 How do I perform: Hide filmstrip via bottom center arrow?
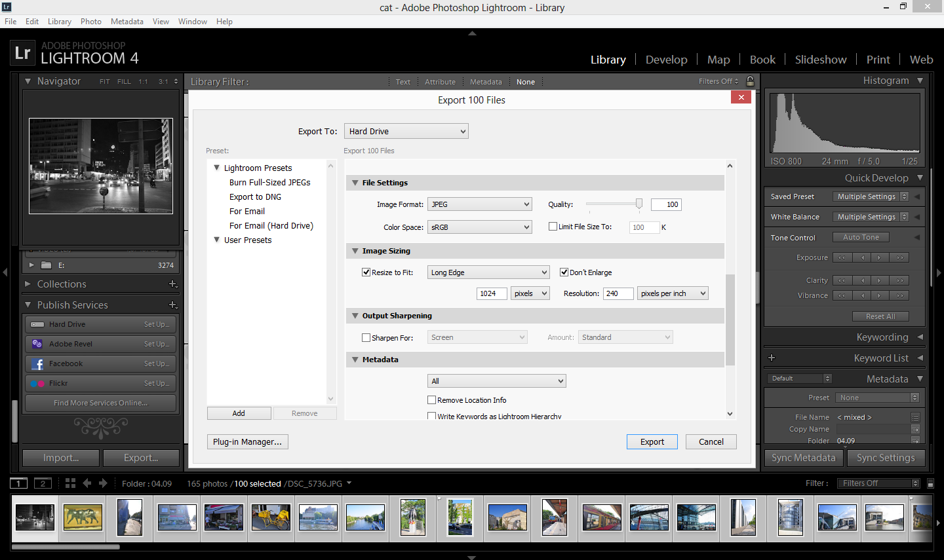click(472, 557)
